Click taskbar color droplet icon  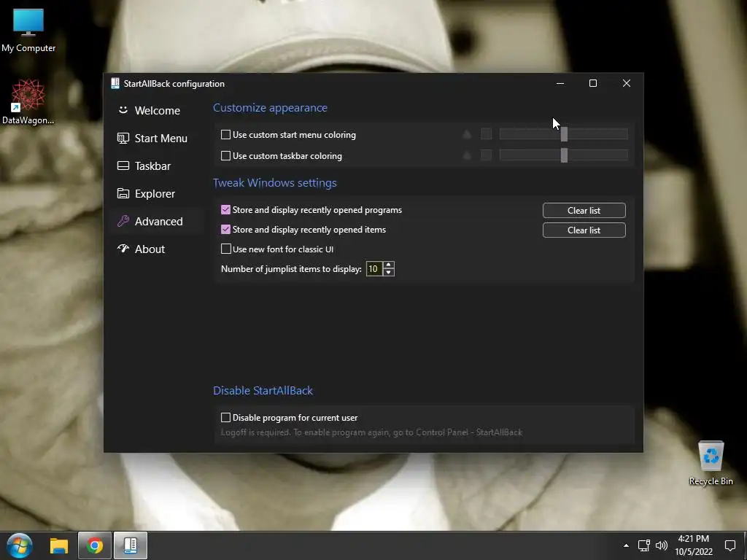coord(467,155)
